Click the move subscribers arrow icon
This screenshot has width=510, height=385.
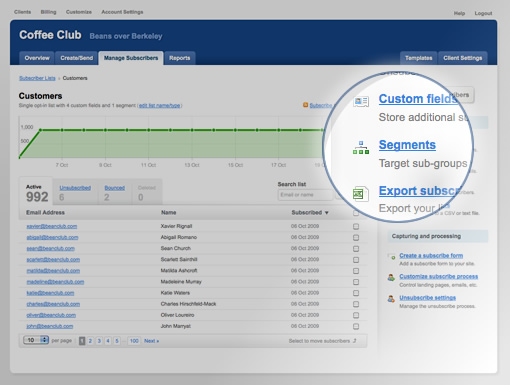click(355, 341)
